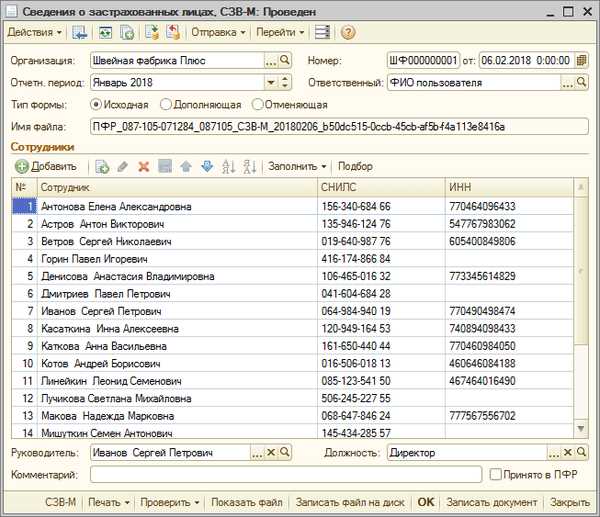This screenshot has height=517, width=600.
Task: Expand the Печать dropdown at bottom
Action: 109,502
